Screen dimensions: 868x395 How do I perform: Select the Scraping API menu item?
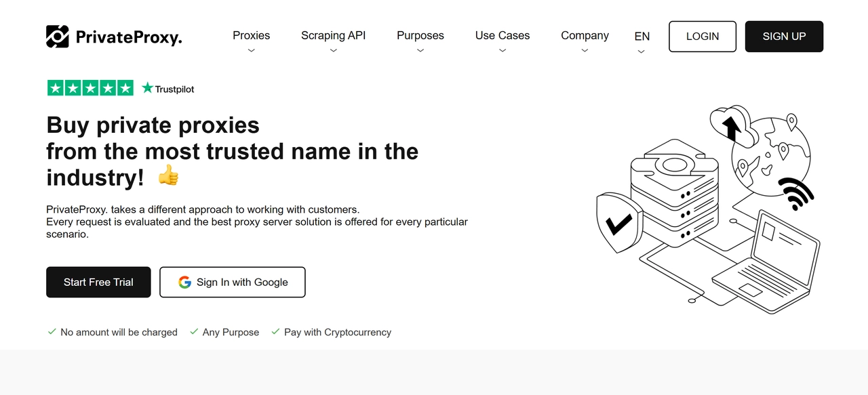coord(333,35)
